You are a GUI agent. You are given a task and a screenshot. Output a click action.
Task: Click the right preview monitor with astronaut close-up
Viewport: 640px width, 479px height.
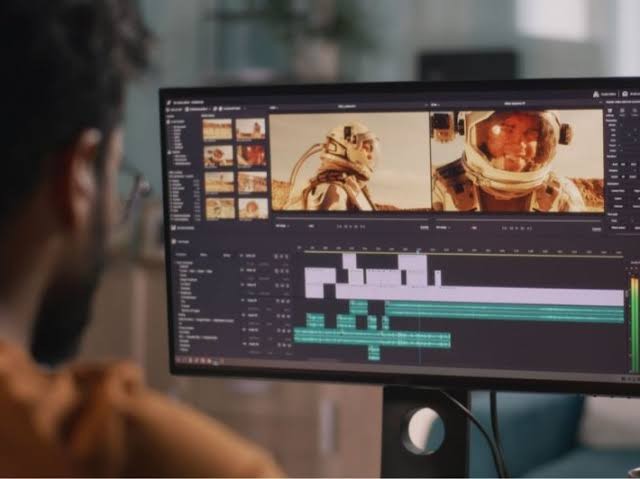coord(518,161)
